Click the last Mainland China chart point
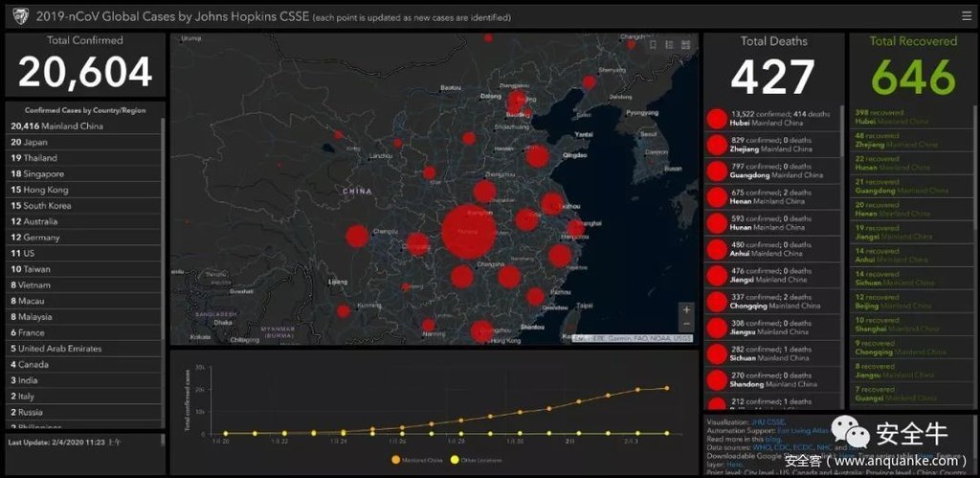 (667, 388)
